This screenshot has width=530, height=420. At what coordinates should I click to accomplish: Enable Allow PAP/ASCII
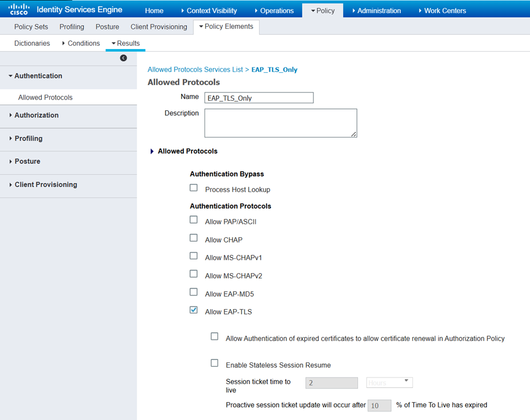pos(194,220)
